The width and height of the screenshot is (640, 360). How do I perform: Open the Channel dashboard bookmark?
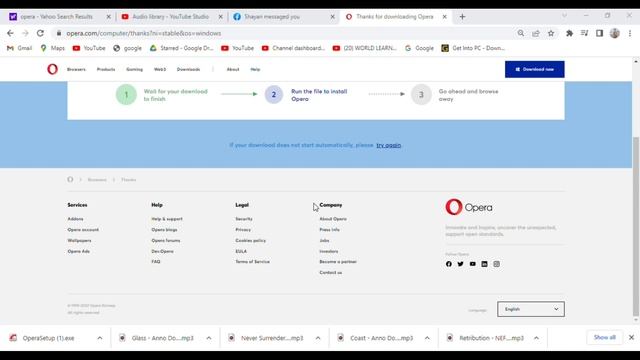293,48
